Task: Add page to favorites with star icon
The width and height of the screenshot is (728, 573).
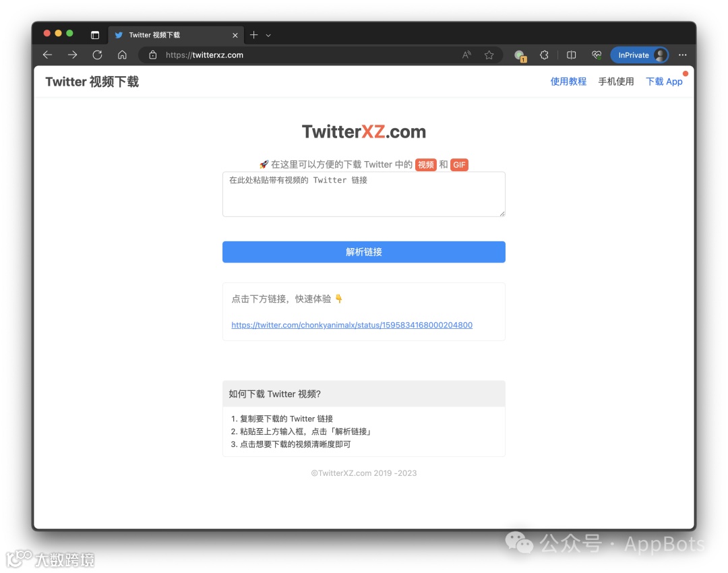Action: pyautogui.click(x=489, y=55)
